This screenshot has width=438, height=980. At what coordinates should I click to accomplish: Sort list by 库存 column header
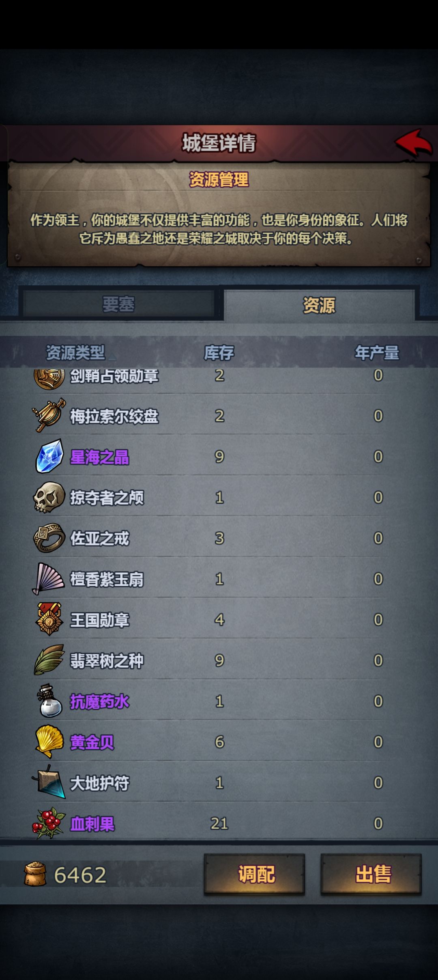[219, 352]
